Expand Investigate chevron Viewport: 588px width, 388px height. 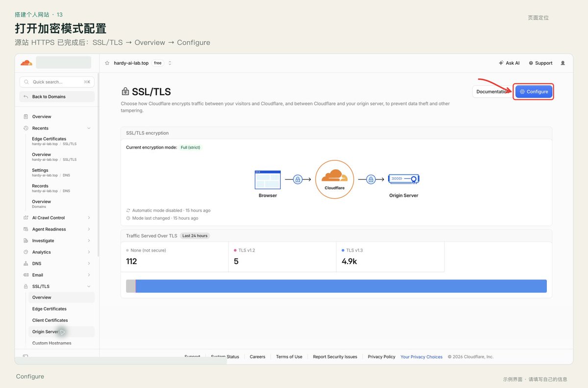click(x=89, y=241)
